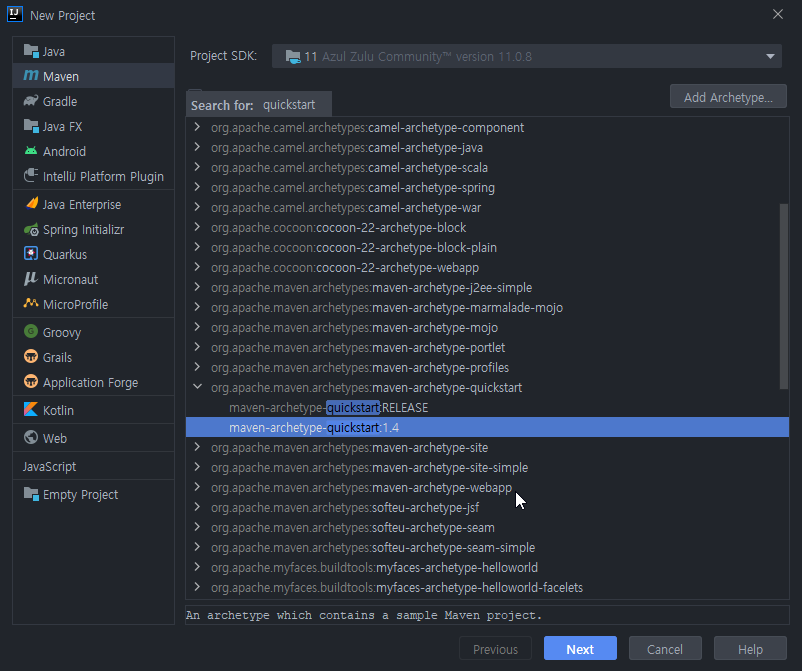Select camel-archetype-war row
802x671 pixels.
tap(487, 207)
